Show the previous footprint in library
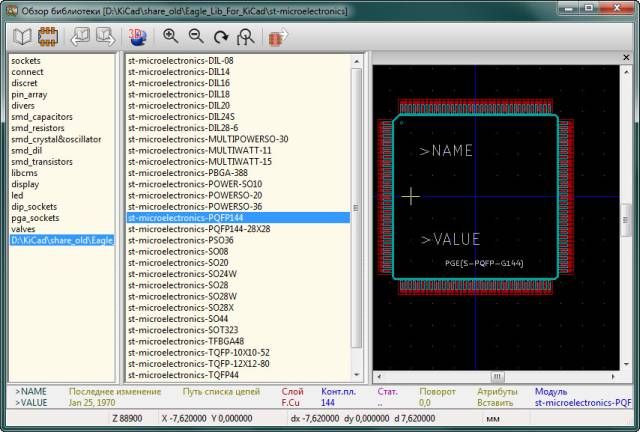The image size is (640, 432). [80, 37]
